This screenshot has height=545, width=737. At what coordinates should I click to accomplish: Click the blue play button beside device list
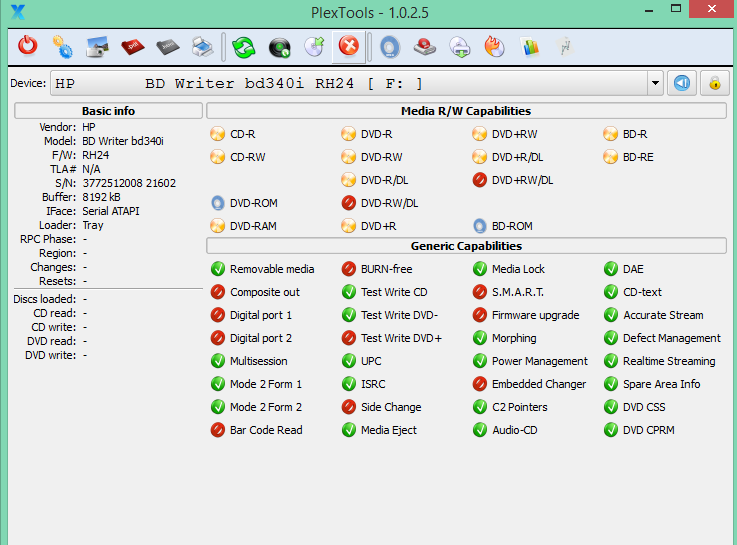(682, 83)
